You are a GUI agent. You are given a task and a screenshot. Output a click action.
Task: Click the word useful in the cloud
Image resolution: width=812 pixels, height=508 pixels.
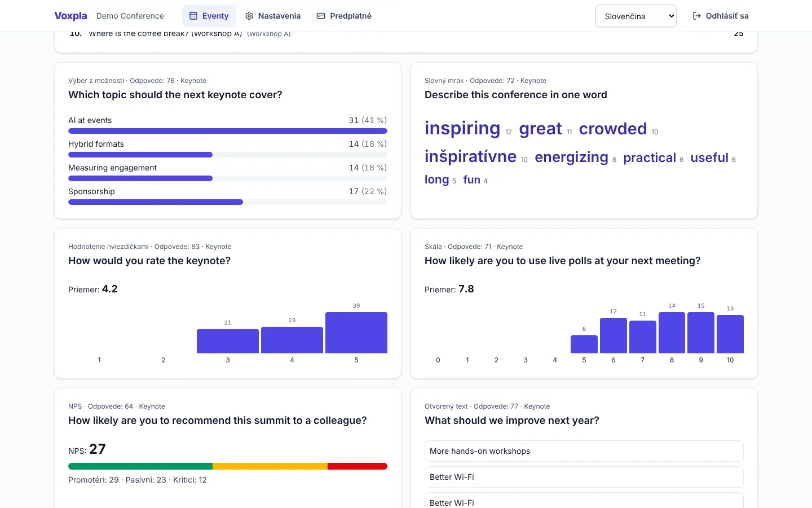pos(709,157)
